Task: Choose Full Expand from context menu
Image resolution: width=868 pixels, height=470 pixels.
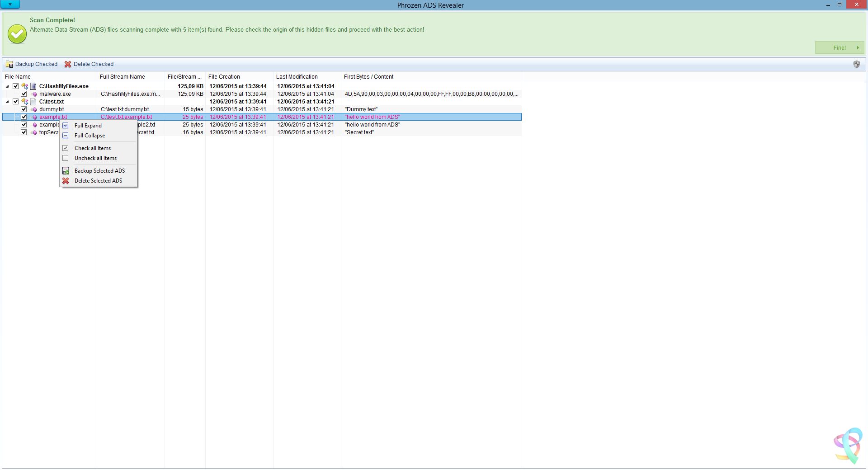Action: tap(99, 126)
